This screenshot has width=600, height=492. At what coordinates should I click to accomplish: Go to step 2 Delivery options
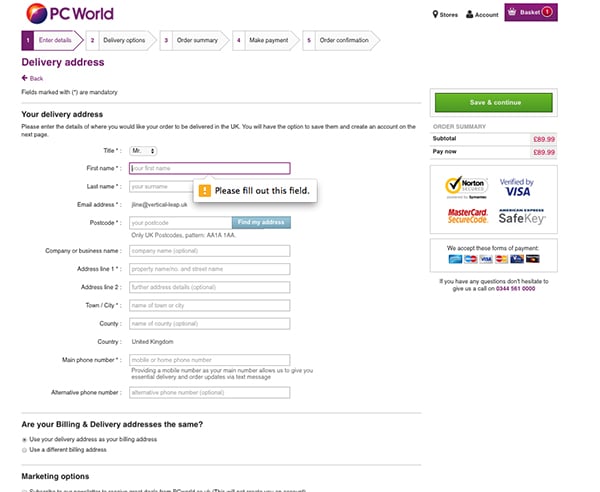[121, 40]
